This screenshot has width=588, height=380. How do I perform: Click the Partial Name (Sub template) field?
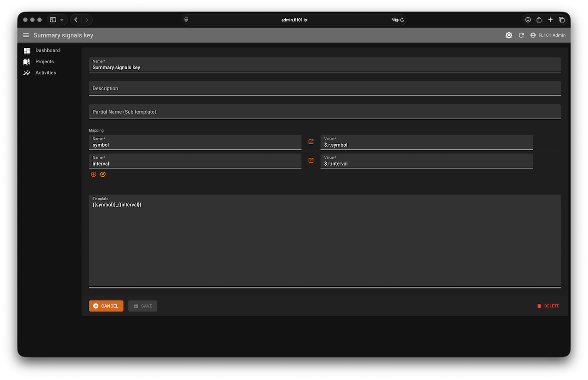(324, 112)
